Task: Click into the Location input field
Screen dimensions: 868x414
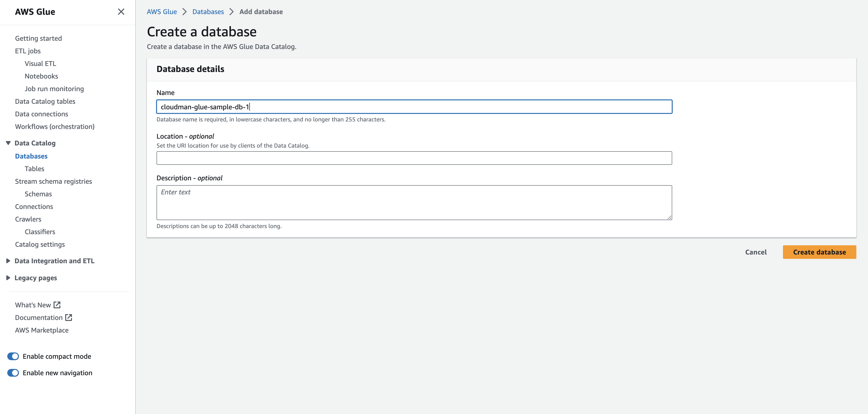Action: tap(414, 158)
